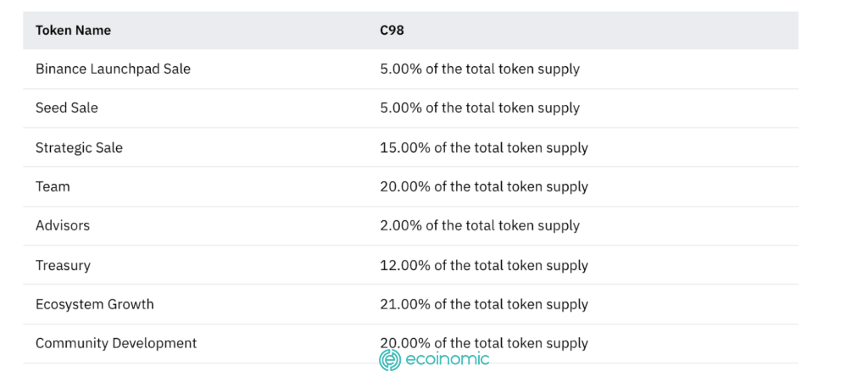The height and width of the screenshot is (371, 868).
Task: Click the Strategic Sale row label
Action: pos(79,147)
